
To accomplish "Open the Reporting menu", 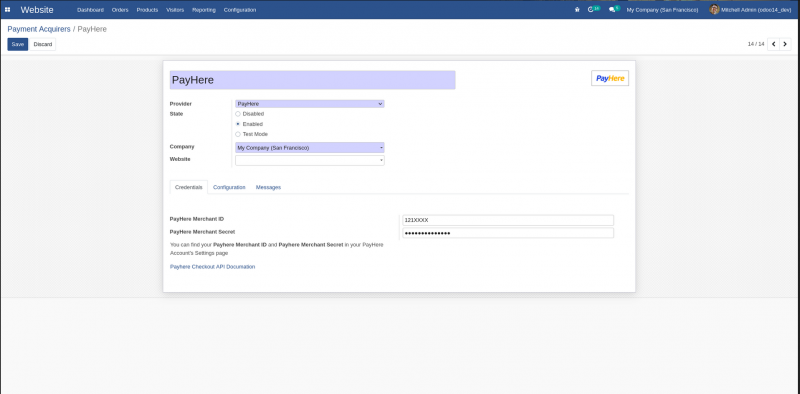I will click(x=204, y=10).
